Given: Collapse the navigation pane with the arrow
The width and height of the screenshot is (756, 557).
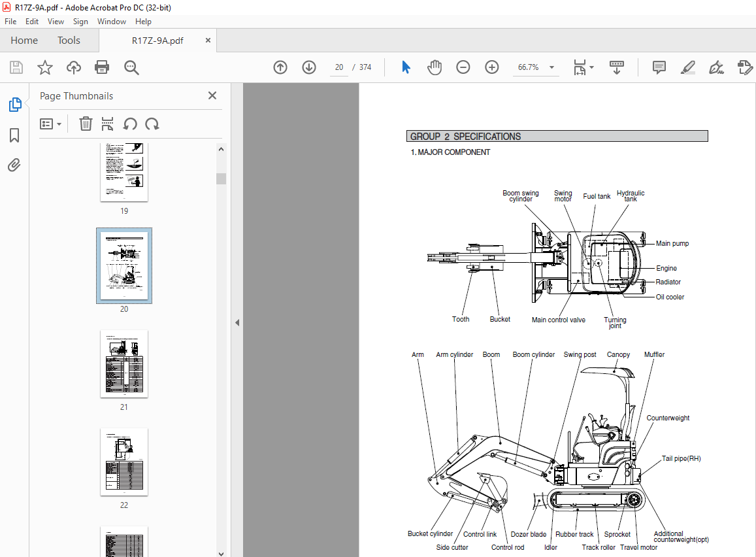Looking at the screenshot, I should pyautogui.click(x=237, y=322).
